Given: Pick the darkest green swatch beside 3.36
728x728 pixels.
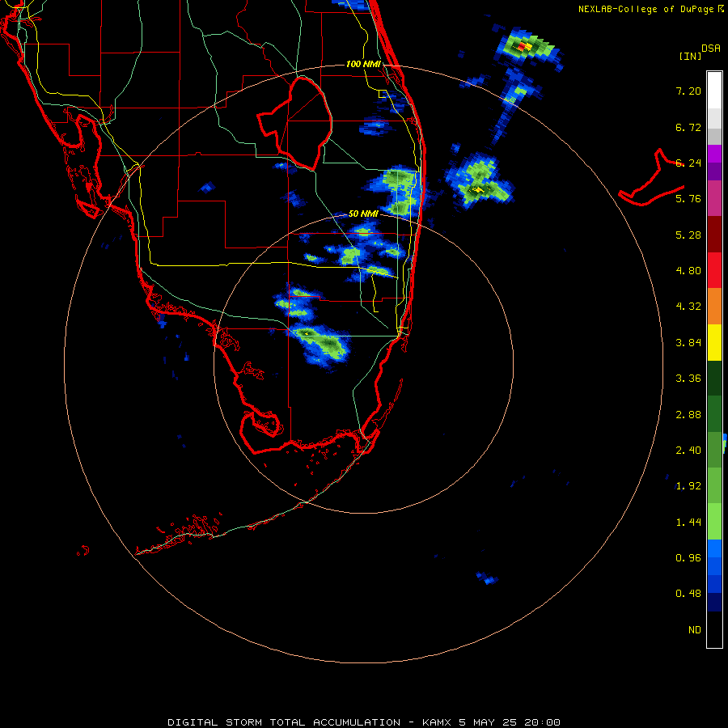Looking at the screenshot, I should coord(714,379).
